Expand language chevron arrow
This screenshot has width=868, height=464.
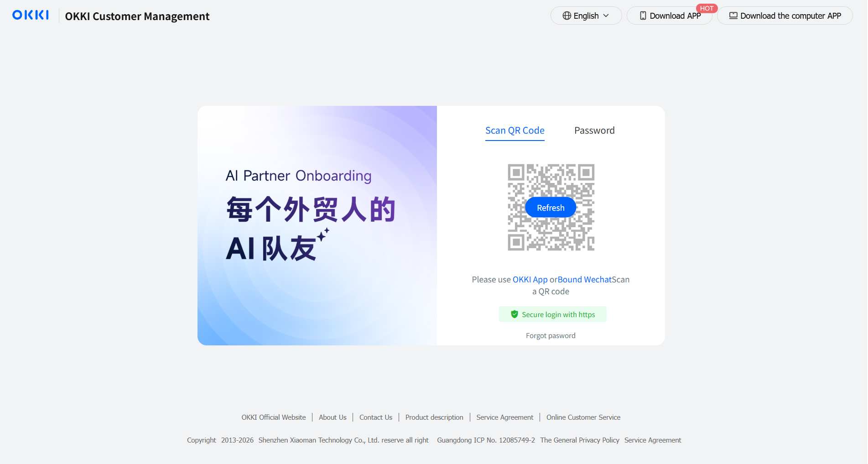[x=606, y=16]
